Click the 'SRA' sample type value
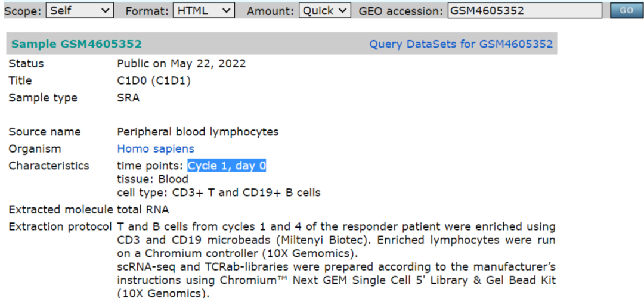 point(128,98)
